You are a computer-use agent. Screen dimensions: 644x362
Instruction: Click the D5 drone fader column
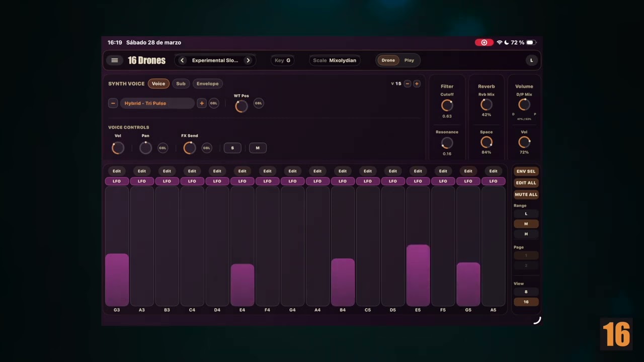point(392,246)
